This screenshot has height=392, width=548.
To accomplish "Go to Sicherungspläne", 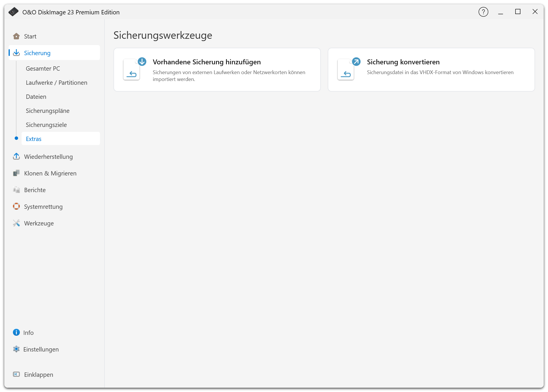I will (48, 111).
